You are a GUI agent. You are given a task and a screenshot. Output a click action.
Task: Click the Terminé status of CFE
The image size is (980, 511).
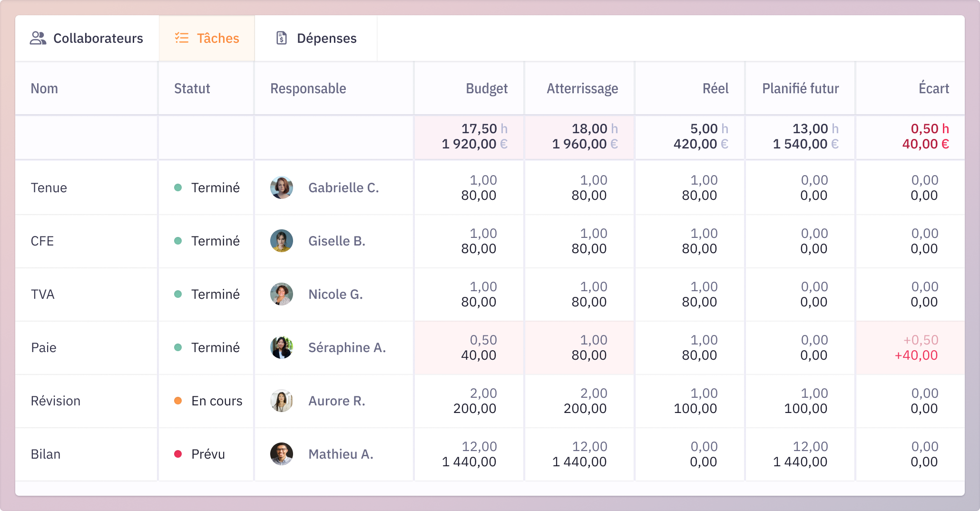[x=216, y=241]
